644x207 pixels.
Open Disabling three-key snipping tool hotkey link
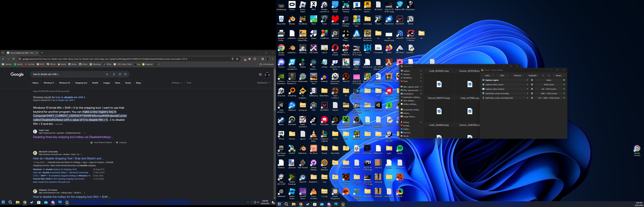73,137
